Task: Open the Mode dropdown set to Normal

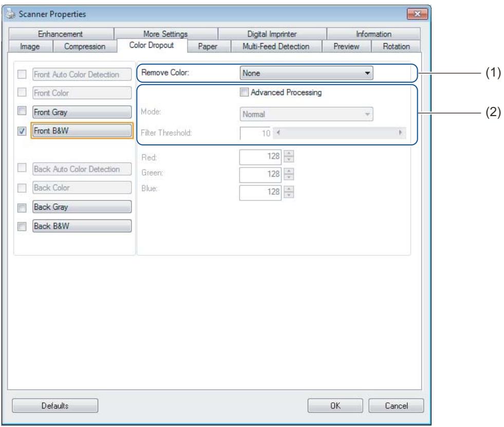Action: 306,114
